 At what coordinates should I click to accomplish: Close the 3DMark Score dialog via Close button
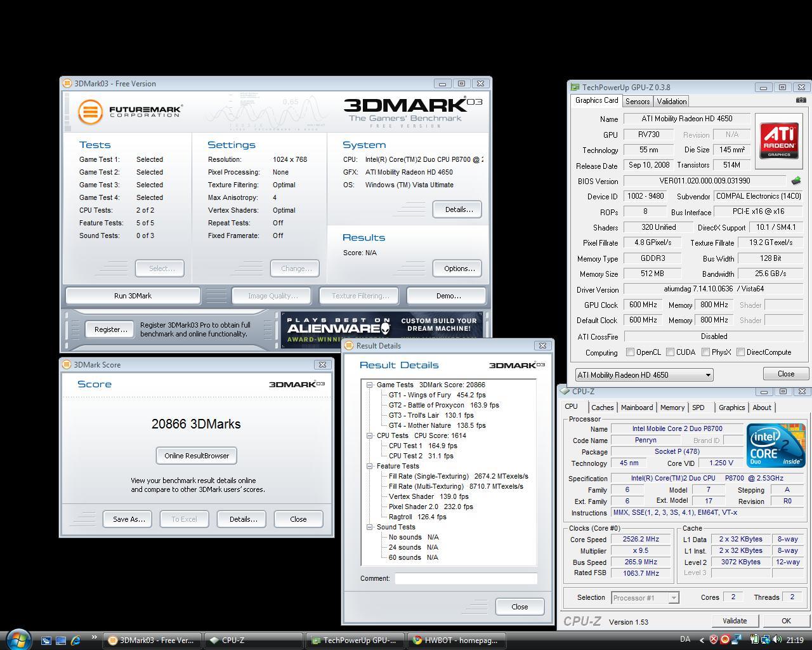point(298,519)
